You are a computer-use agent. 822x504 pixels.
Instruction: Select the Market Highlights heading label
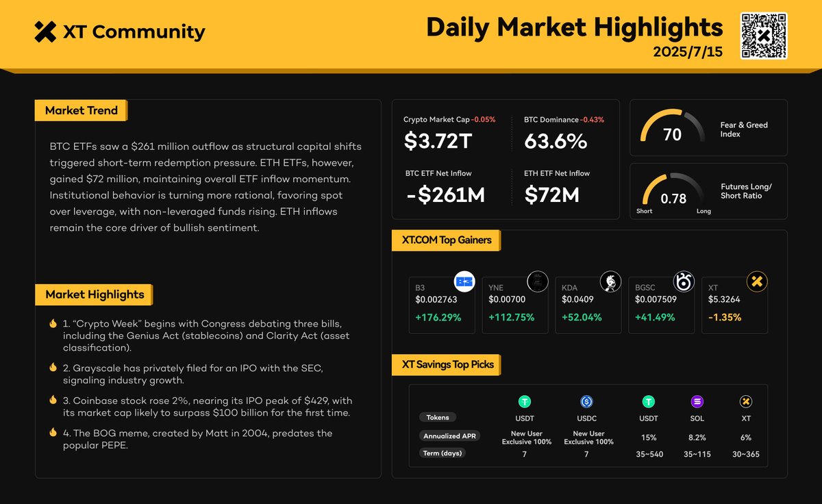coord(94,294)
